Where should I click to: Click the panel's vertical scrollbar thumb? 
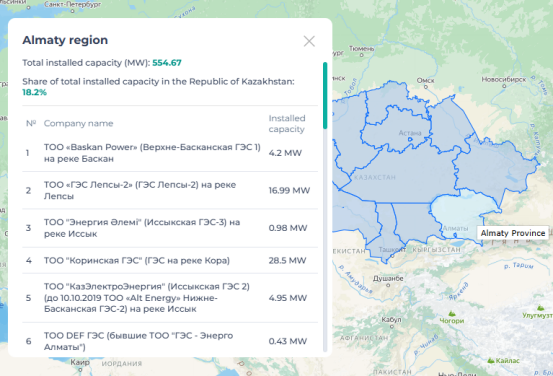tap(325, 96)
